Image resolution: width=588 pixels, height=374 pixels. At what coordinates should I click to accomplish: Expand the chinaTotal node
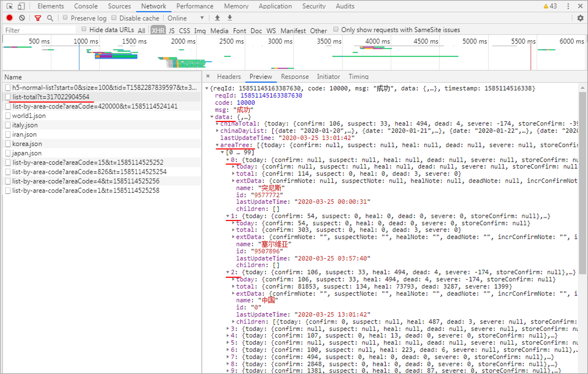coord(217,124)
